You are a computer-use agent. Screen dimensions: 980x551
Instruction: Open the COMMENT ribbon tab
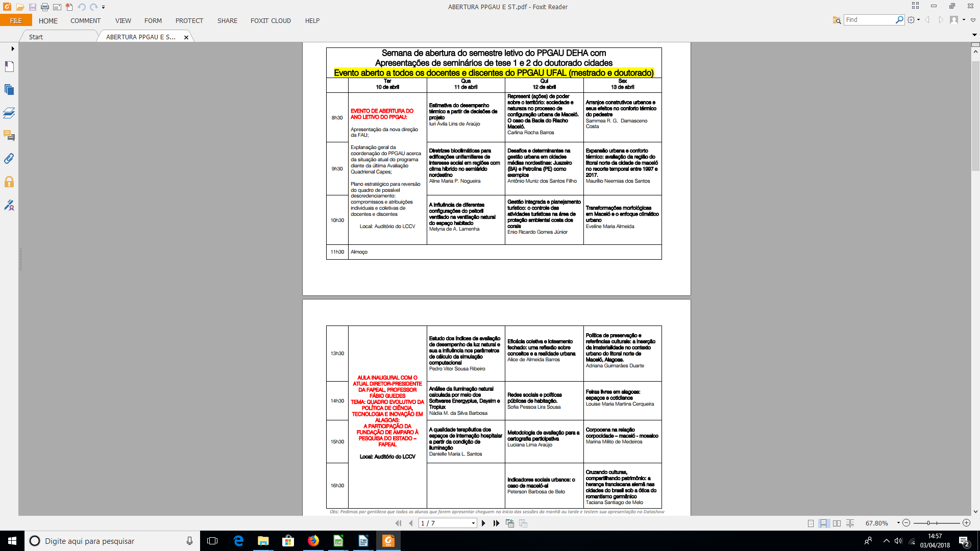[85, 21]
